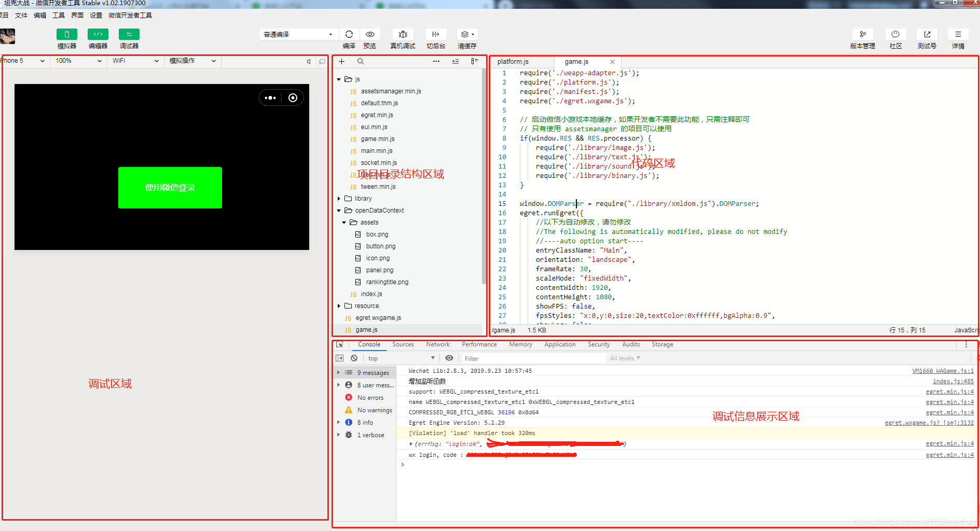Click the console Filter field
980x531 pixels.
533,358
